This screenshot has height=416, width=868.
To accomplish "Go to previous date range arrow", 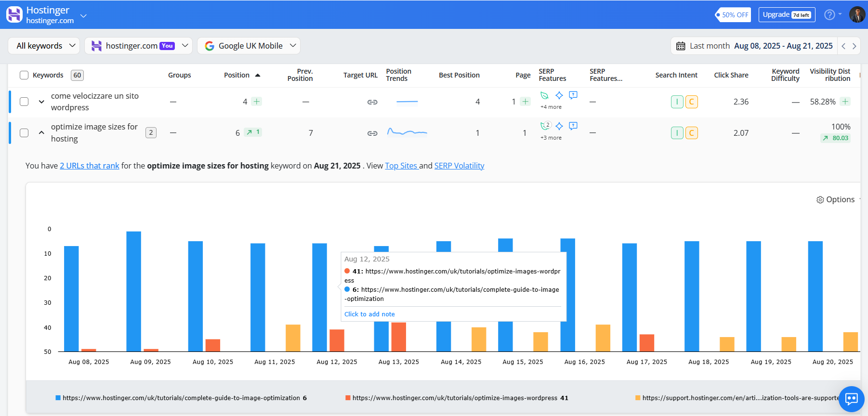I will click(843, 46).
